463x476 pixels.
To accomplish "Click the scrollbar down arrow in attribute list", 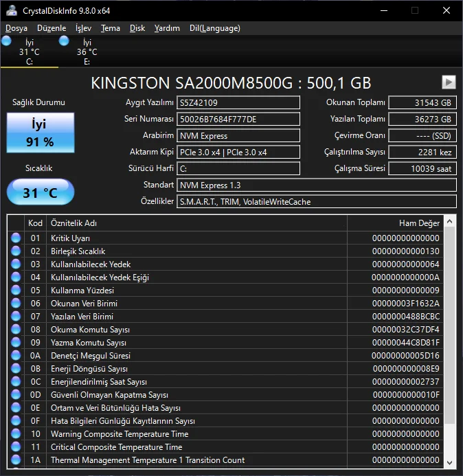I will [x=450, y=462].
